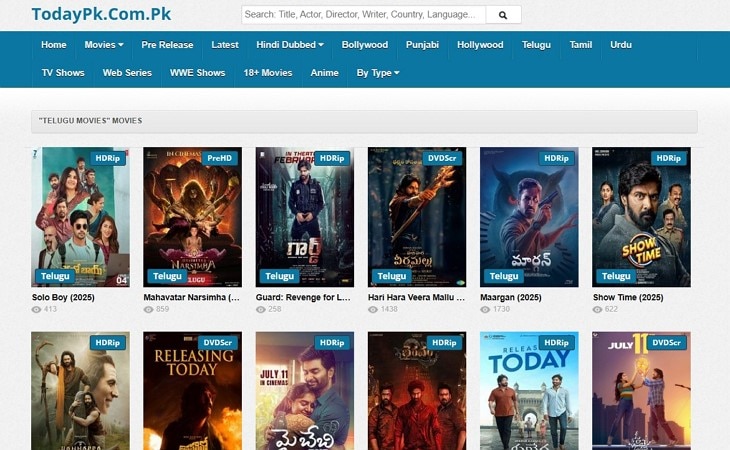Click the Show Time poster thumbnail
Image resolution: width=730 pixels, height=450 pixels.
pos(642,217)
